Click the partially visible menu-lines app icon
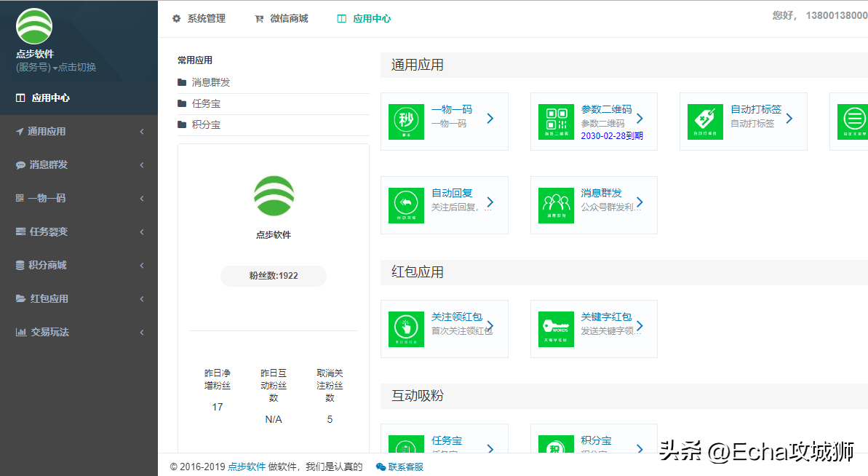Viewport: 868px width, 476px height. (x=853, y=122)
